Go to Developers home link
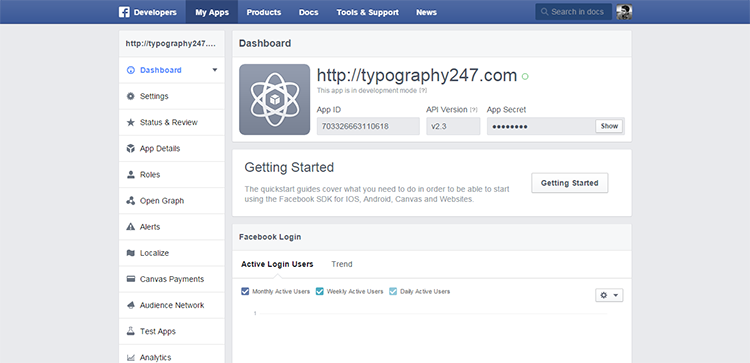 click(148, 12)
